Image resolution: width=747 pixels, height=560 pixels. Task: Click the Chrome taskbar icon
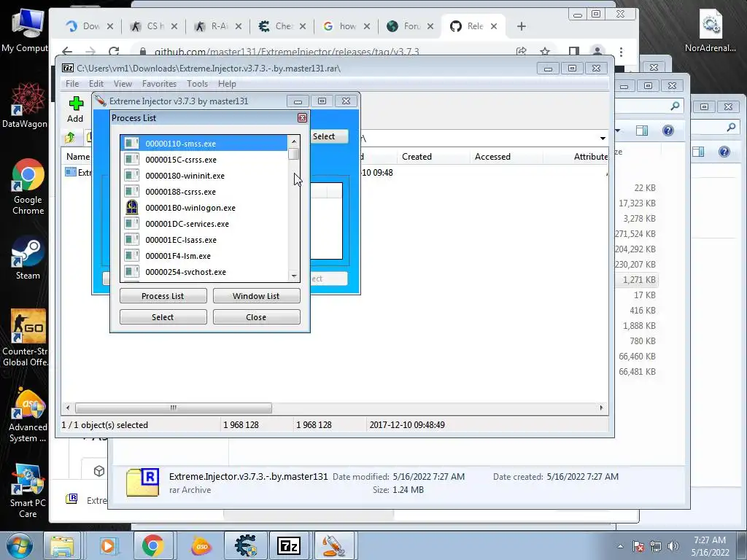[x=152, y=545]
